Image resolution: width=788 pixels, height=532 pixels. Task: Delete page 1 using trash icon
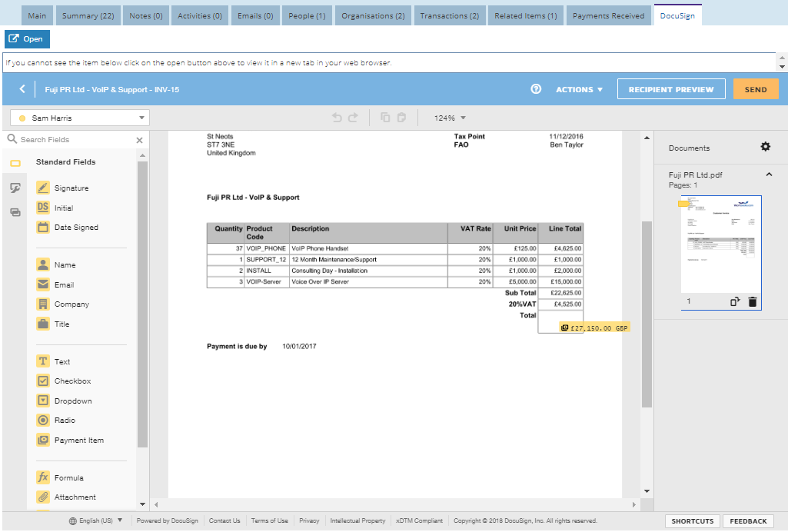click(x=753, y=302)
